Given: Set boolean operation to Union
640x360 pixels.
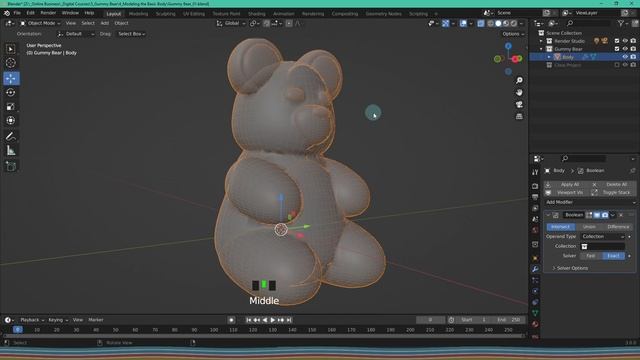Looking at the screenshot, I should click(x=589, y=227).
